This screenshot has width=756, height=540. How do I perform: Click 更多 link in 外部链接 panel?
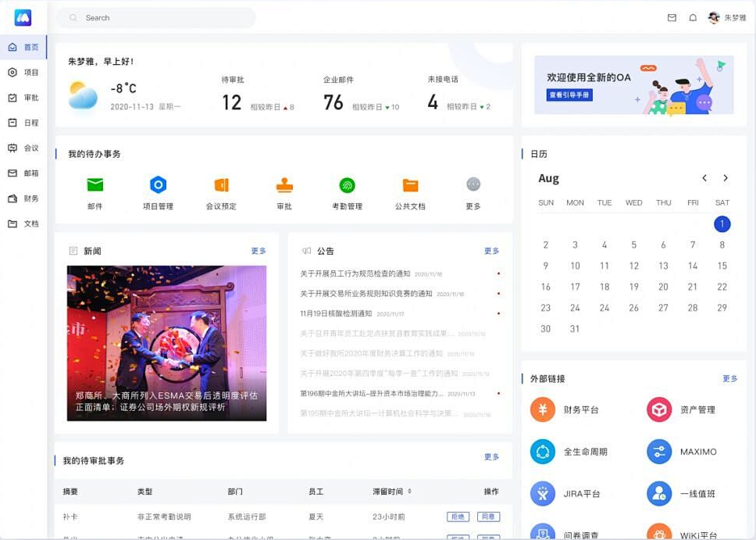tap(729, 378)
